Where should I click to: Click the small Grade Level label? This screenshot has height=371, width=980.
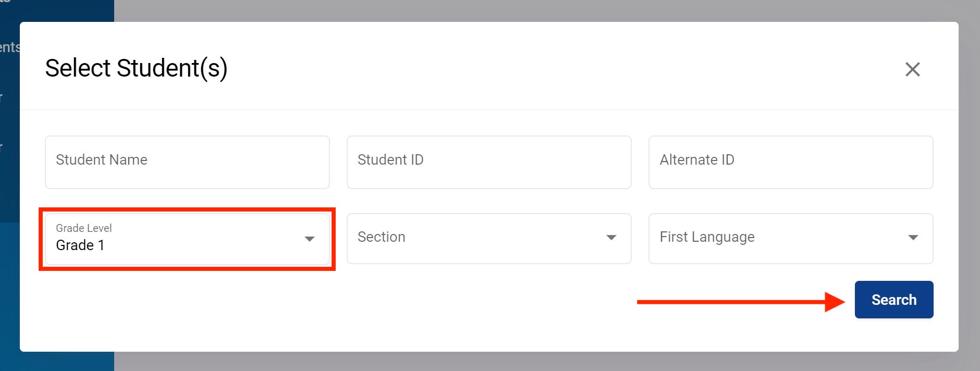click(x=84, y=228)
